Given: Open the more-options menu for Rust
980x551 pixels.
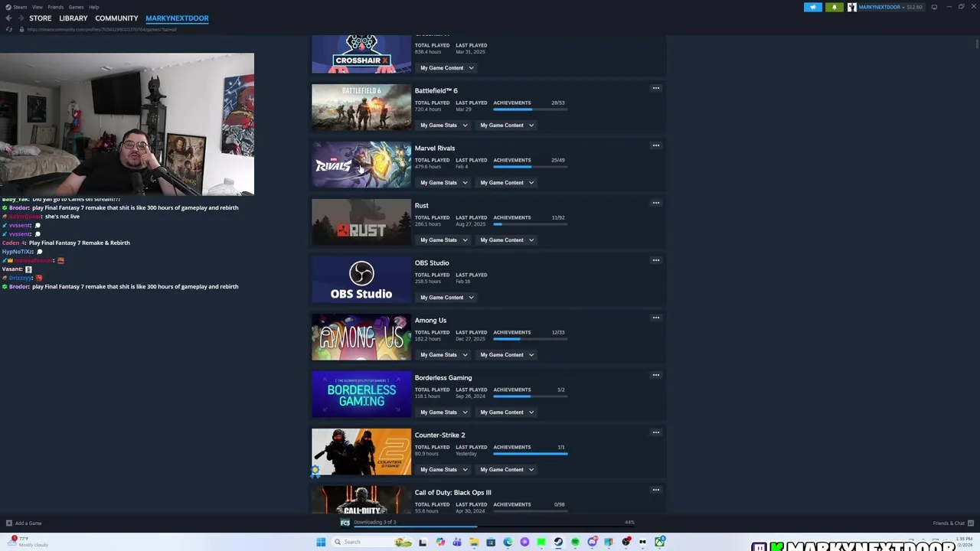Looking at the screenshot, I should coord(655,203).
